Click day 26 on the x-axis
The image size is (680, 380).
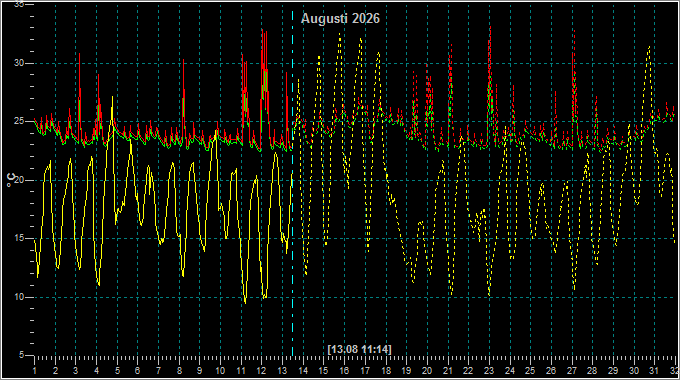(x=551, y=371)
